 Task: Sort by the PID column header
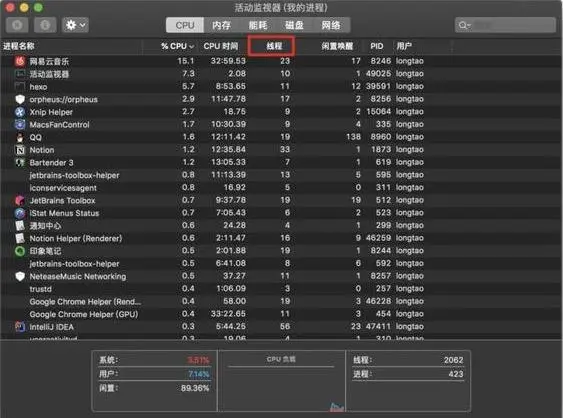(377, 46)
